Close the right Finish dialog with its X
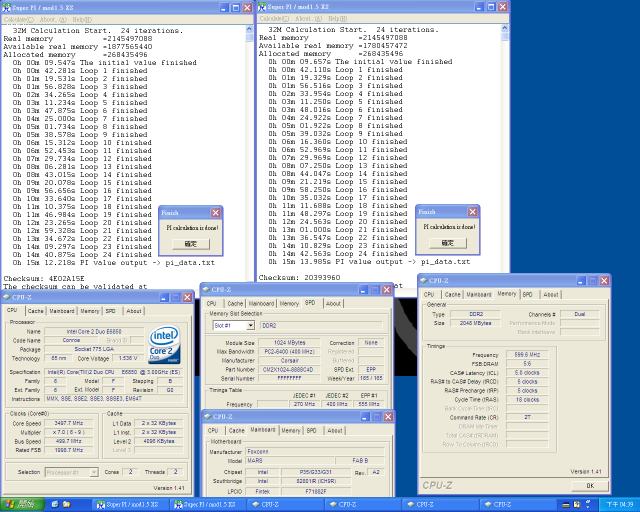 point(473,211)
